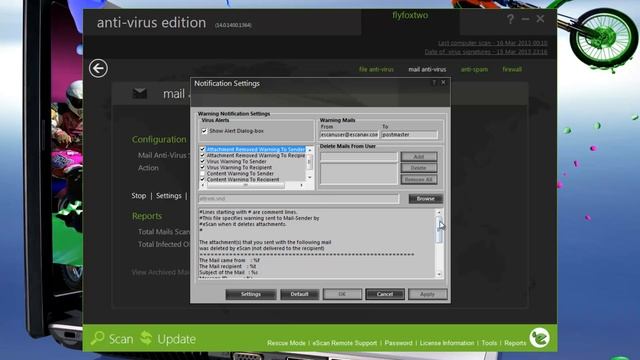Viewport: 640px width, 360px height.
Task: Click the file path field beside Browse
Action: (299, 199)
